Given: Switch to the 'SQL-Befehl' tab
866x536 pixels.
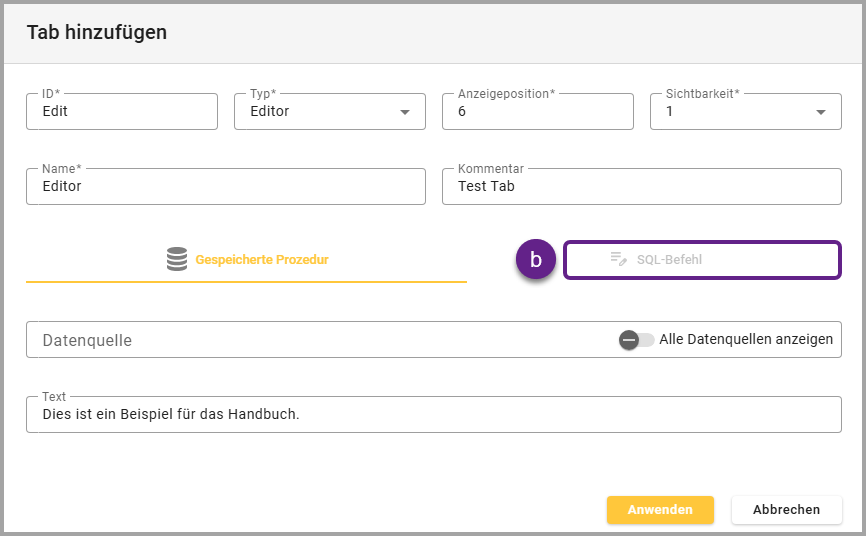Looking at the screenshot, I should [702, 260].
